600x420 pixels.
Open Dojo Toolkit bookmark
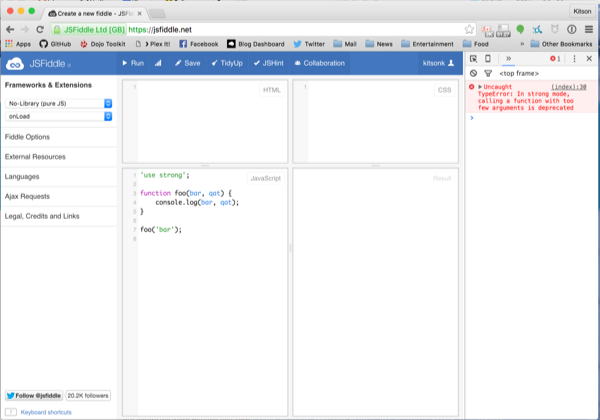pyautogui.click(x=103, y=44)
